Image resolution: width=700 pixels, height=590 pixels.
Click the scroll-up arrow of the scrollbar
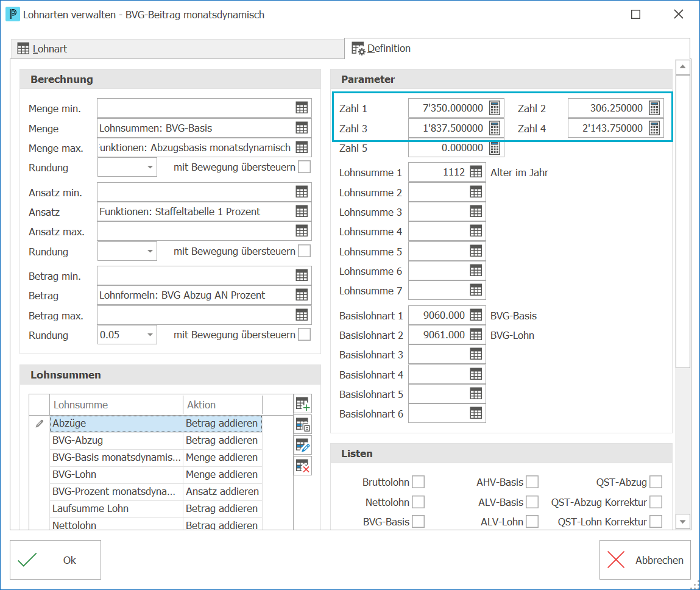coord(682,67)
